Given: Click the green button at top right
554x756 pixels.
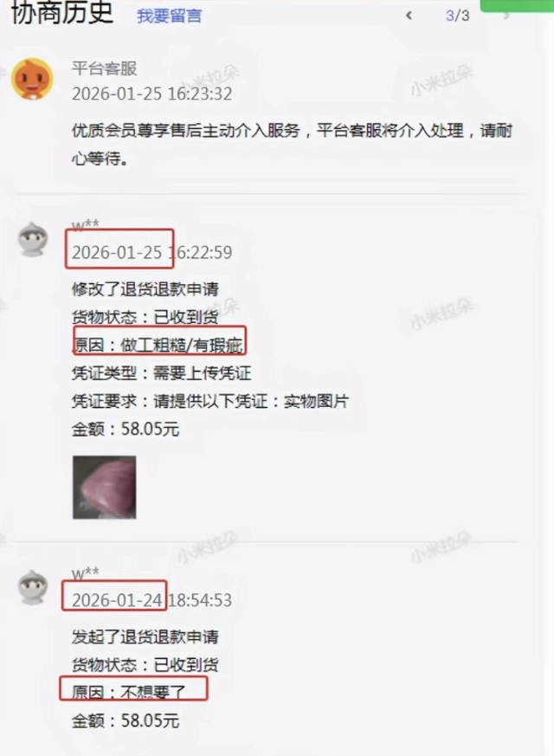Looking at the screenshot, I should 517,6.
